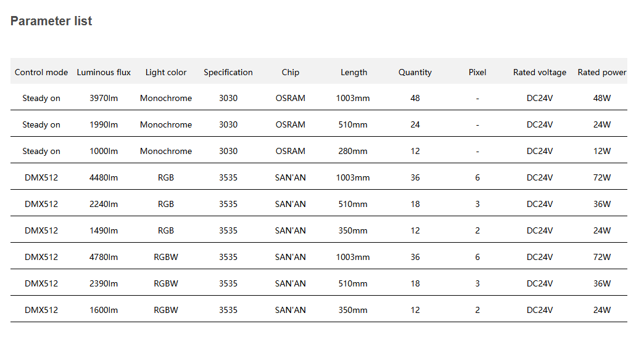Click the 1990lm luminous flux value
The image size is (644, 337).
click(104, 124)
